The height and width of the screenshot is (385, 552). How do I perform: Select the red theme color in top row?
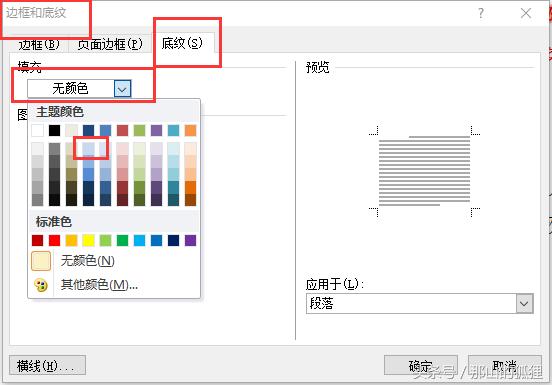(123, 130)
